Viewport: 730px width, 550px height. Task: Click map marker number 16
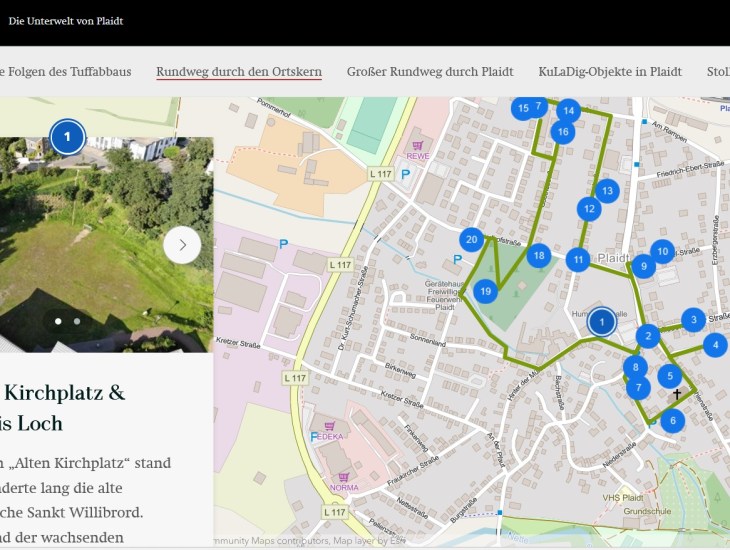563,131
